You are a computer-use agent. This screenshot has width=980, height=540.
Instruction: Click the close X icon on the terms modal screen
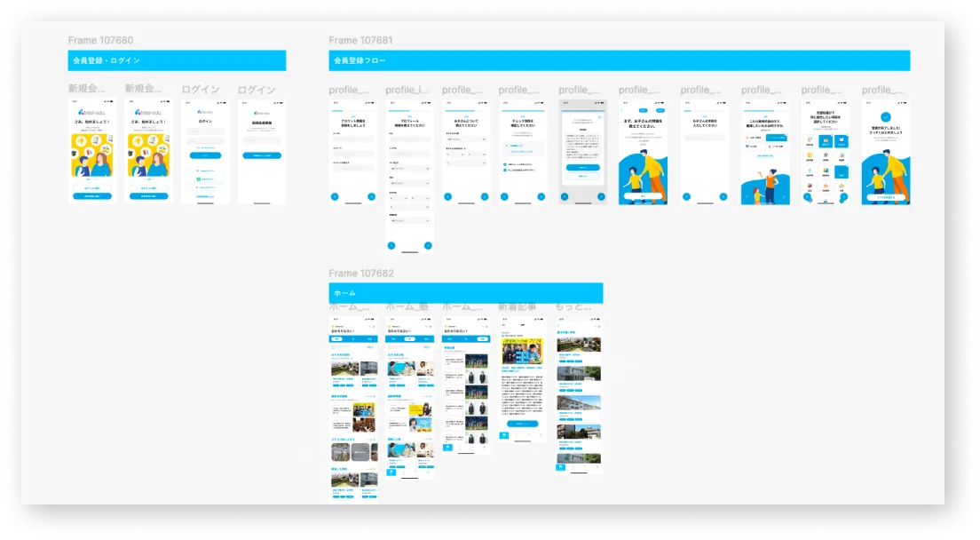(599, 115)
